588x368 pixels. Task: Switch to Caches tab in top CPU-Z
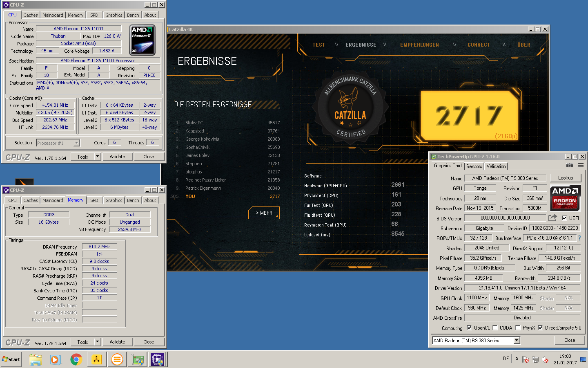(x=31, y=15)
